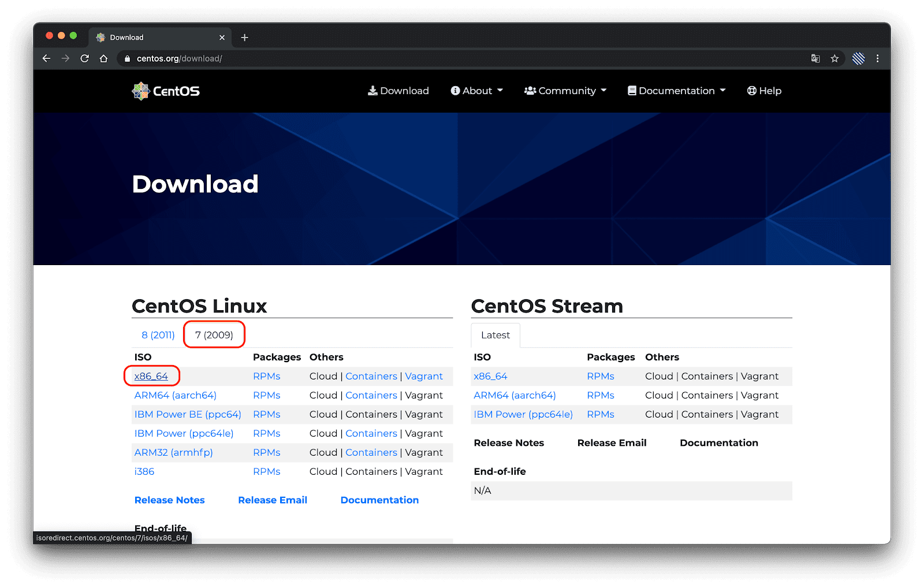Click the 'Download' hero banner title
This screenshot has width=924, height=588.
click(x=195, y=184)
